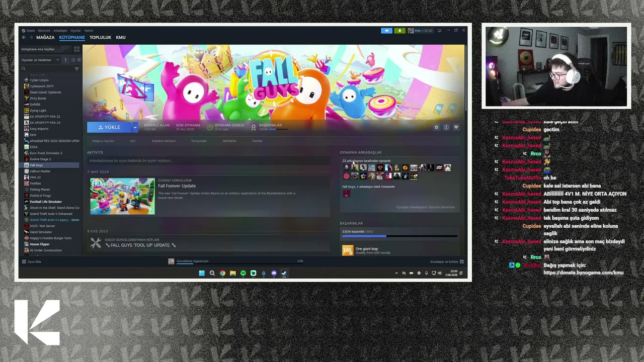
Task: Select Football Life Simulator in list
Action: coord(46,202)
